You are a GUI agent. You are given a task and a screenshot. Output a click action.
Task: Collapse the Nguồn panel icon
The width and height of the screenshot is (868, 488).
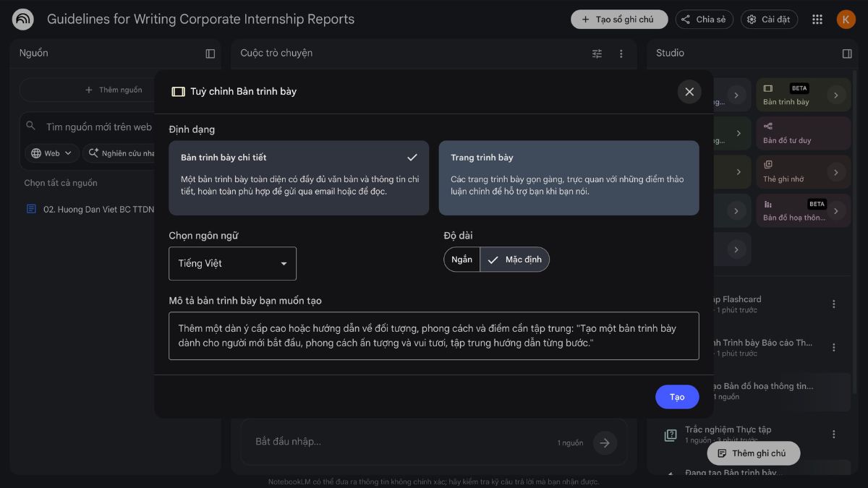click(210, 53)
